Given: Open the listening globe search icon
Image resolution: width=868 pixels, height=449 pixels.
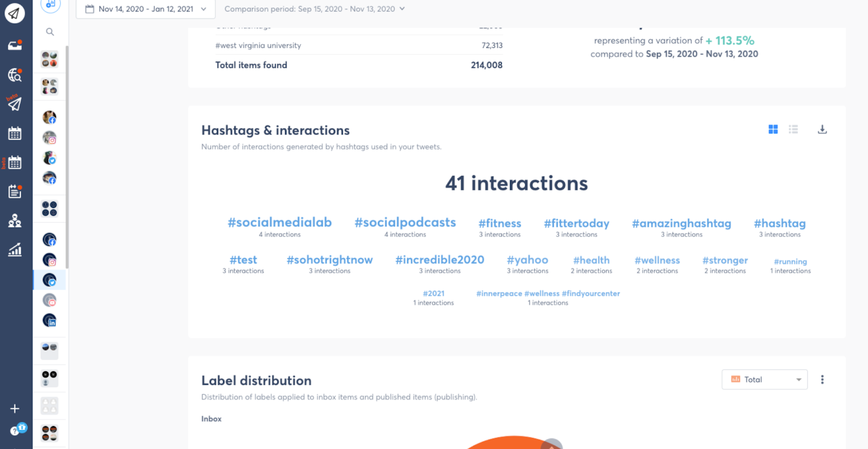Looking at the screenshot, I should click(15, 75).
